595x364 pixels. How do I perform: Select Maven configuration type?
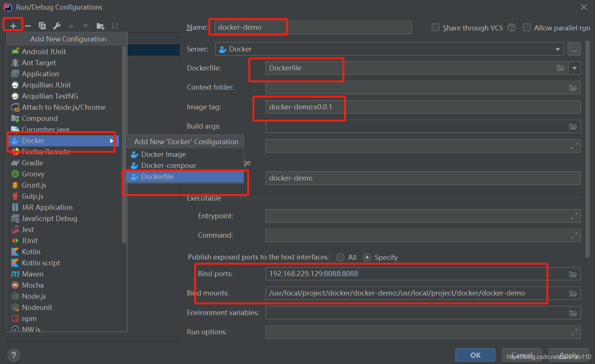(x=65, y=274)
